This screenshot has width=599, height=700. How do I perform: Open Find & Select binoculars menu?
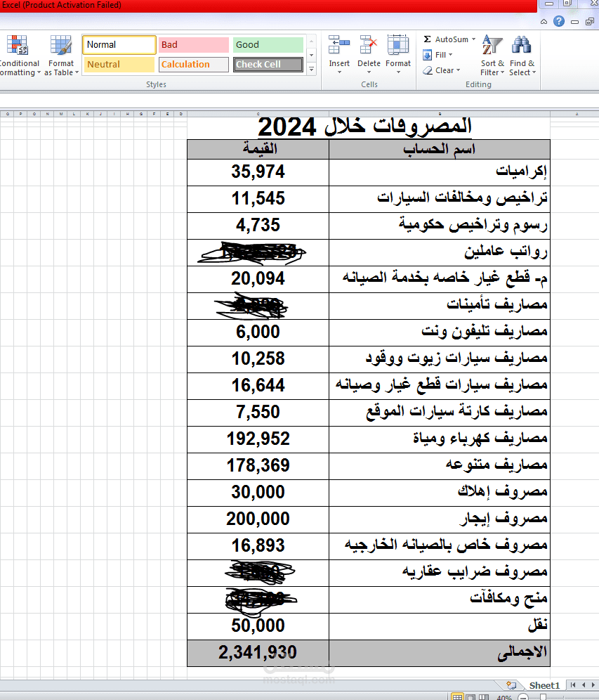coord(522,56)
